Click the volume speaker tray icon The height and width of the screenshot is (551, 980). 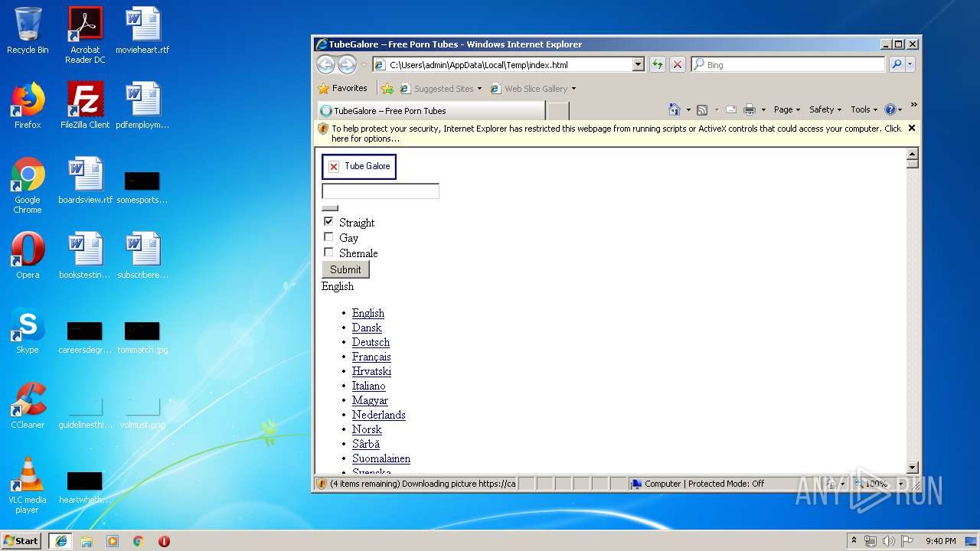[x=888, y=541]
